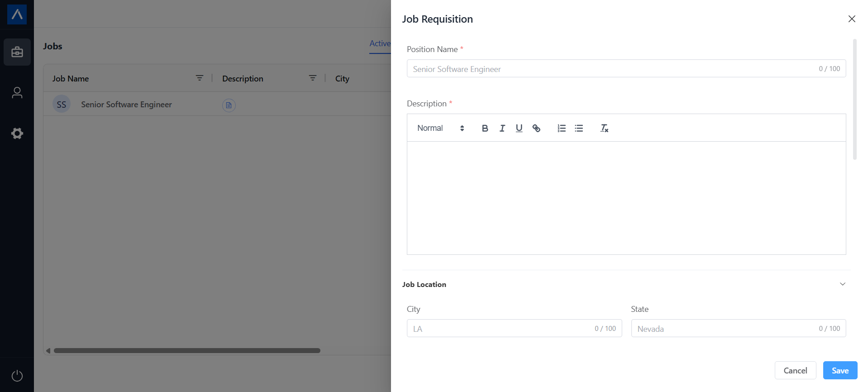Insert a link in the description
This screenshot has height=392, width=868.
[x=536, y=128]
